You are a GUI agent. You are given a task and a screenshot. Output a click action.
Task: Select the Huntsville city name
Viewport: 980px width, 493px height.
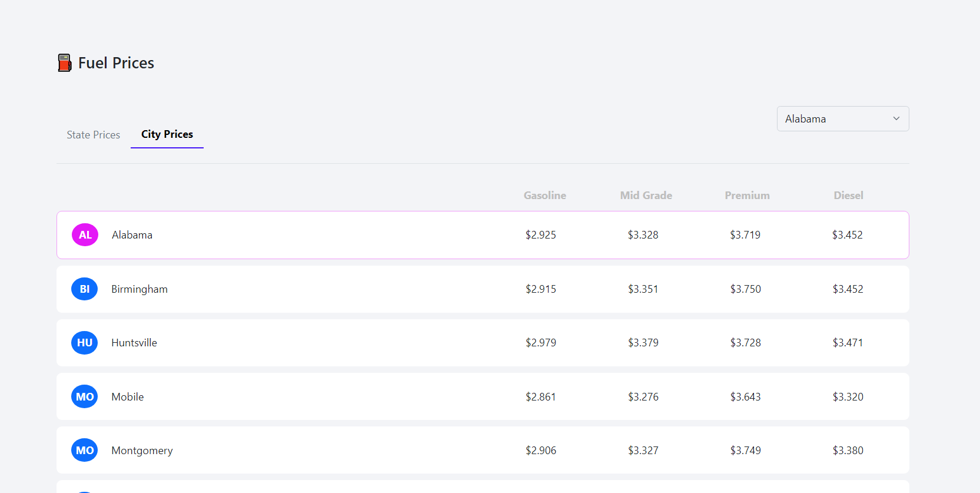[x=134, y=343]
